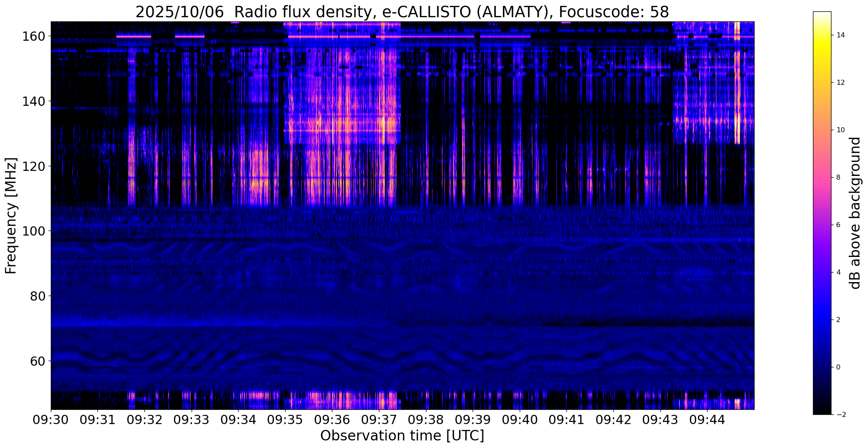Click the colorbar tick label 14
The width and height of the screenshot is (868, 448).
coord(841,35)
